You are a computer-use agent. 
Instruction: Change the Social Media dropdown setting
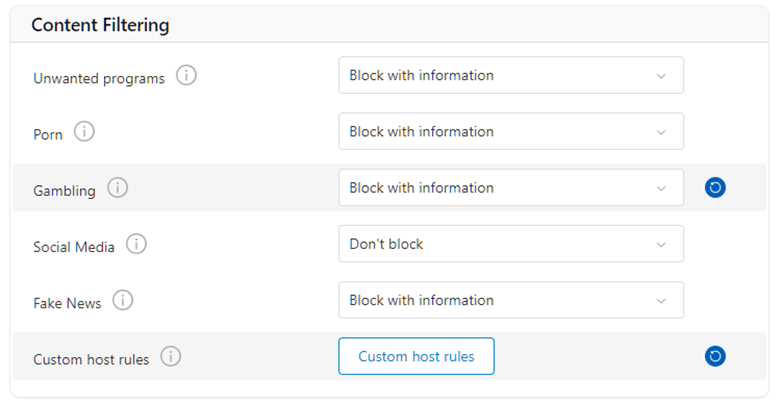(511, 244)
